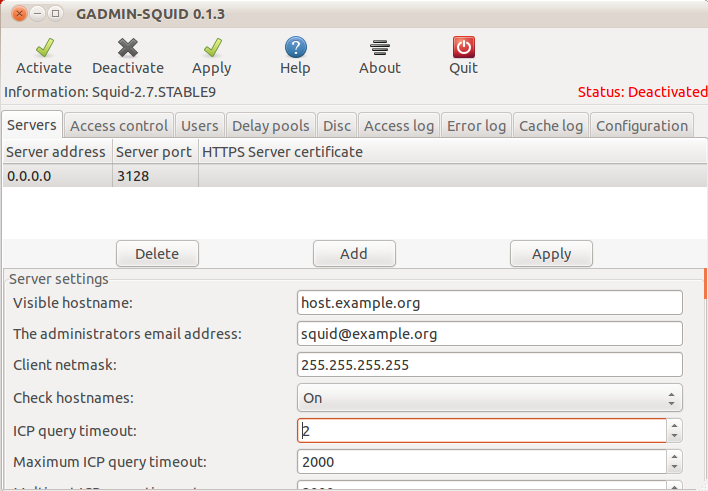
Task: Click the Activate toolbar icon
Action: tap(44, 47)
